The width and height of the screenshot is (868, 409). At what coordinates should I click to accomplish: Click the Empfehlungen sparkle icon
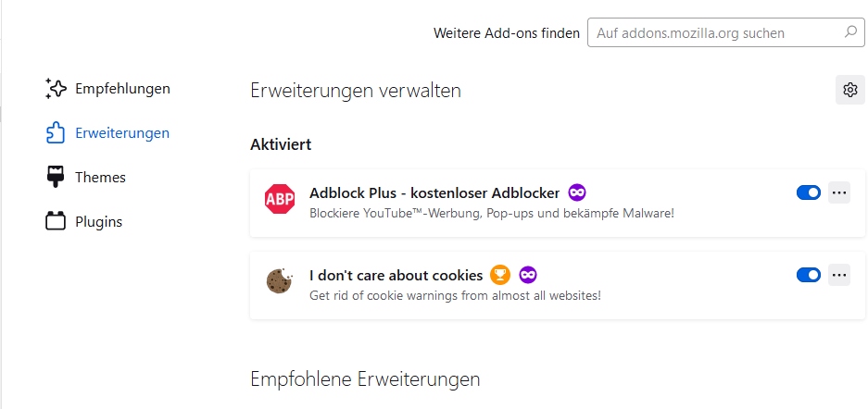(x=56, y=89)
